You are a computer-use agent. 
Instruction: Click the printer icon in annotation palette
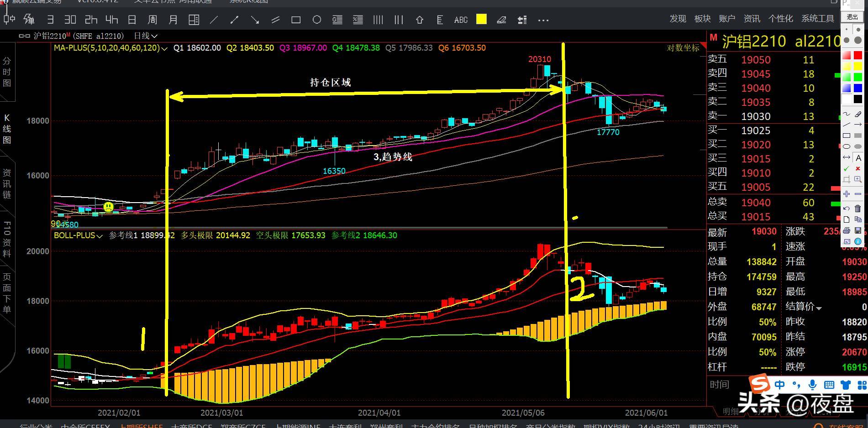click(x=847, y=230)
